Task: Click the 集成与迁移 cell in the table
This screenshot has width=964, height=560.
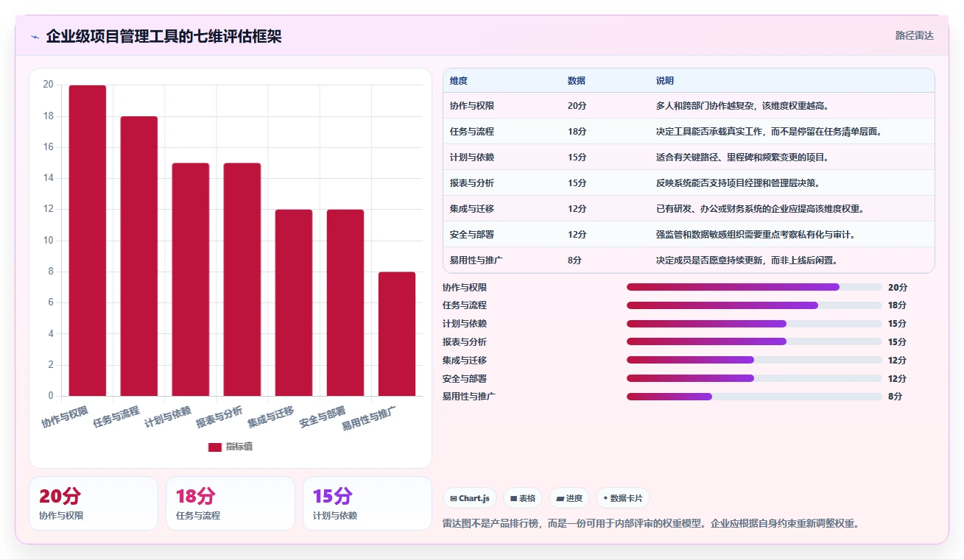Action: [x=472, y=209]
